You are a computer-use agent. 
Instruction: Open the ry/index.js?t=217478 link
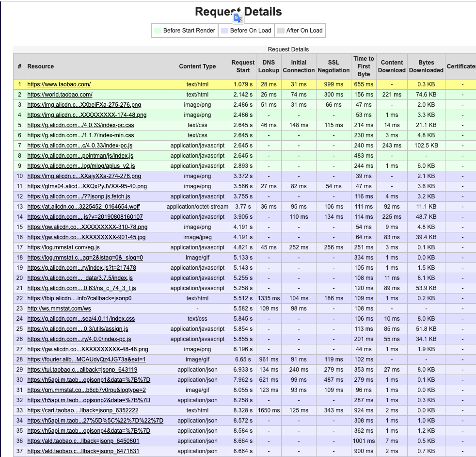click(81, 268)
